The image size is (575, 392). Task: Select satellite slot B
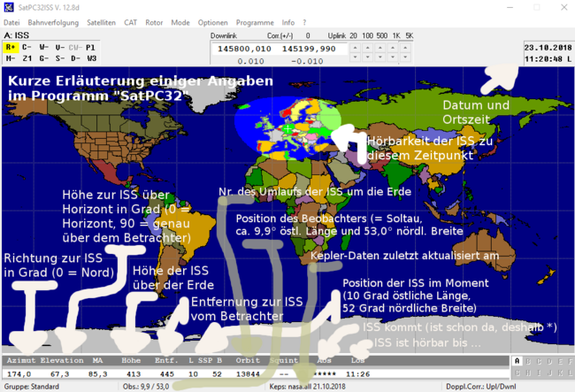click(x=528, y=361)
